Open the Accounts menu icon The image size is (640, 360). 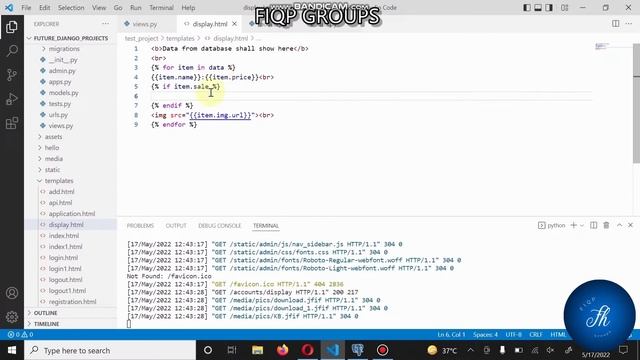(x=12, y=293)
